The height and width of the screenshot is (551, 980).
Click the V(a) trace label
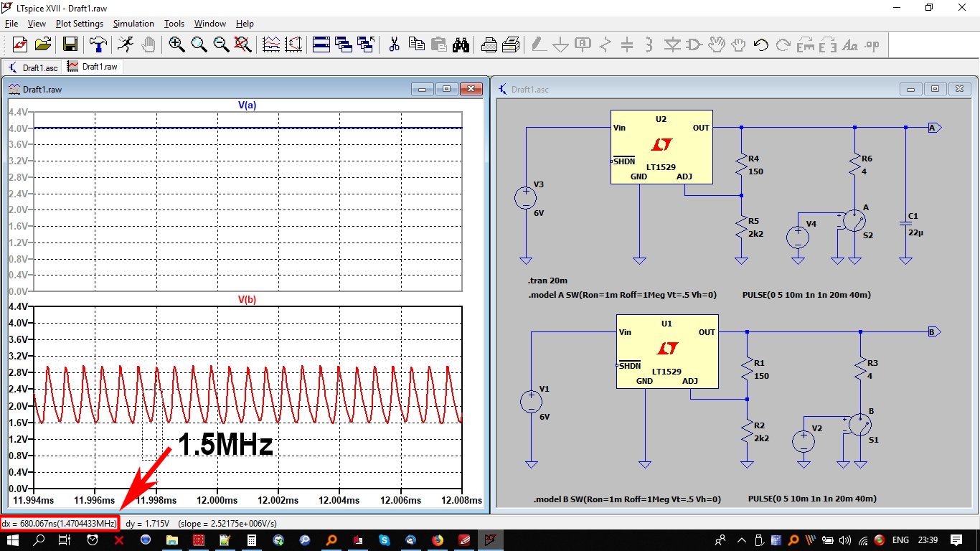[247, 105]
